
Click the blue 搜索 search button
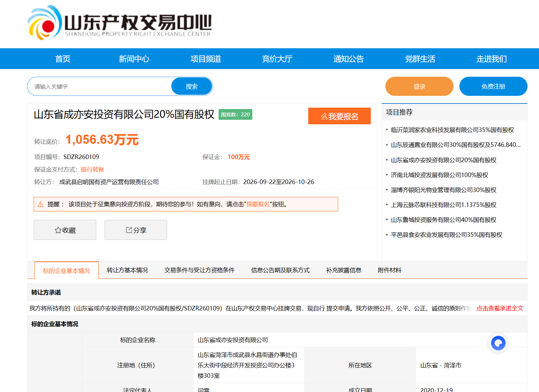coord(191,86)
